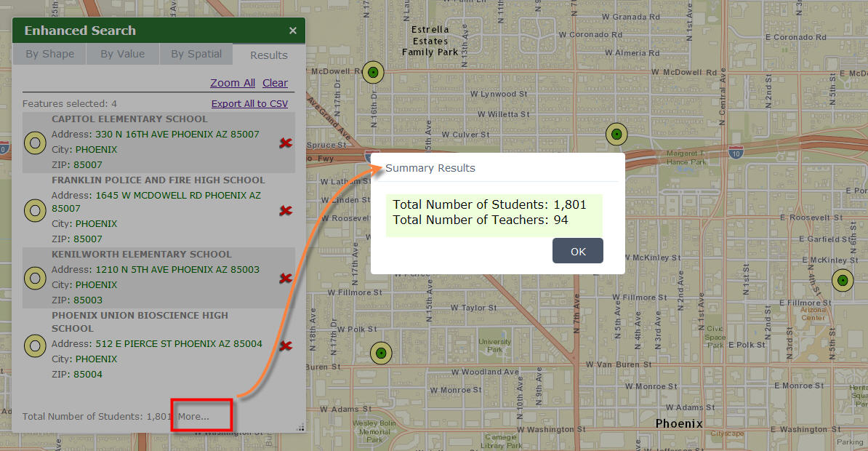Click Franklin Police and Fire circle symbol in list
Screen dimensions: 868x451
pos(35,210)
